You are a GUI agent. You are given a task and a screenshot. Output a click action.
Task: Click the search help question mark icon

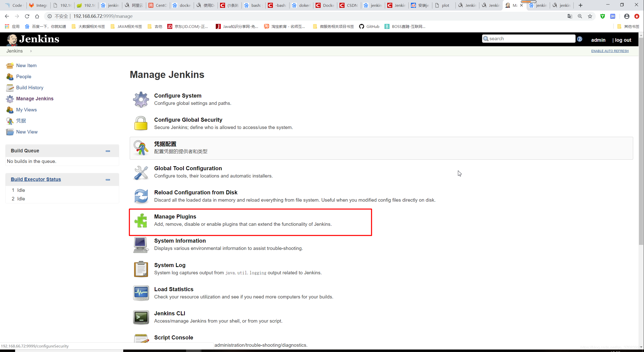580,39
